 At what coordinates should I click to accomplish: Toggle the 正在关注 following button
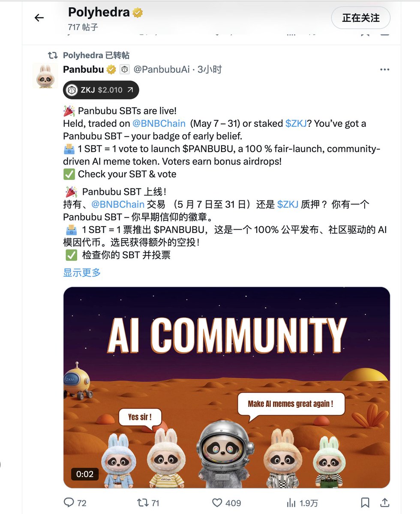(x=361, y=18)
